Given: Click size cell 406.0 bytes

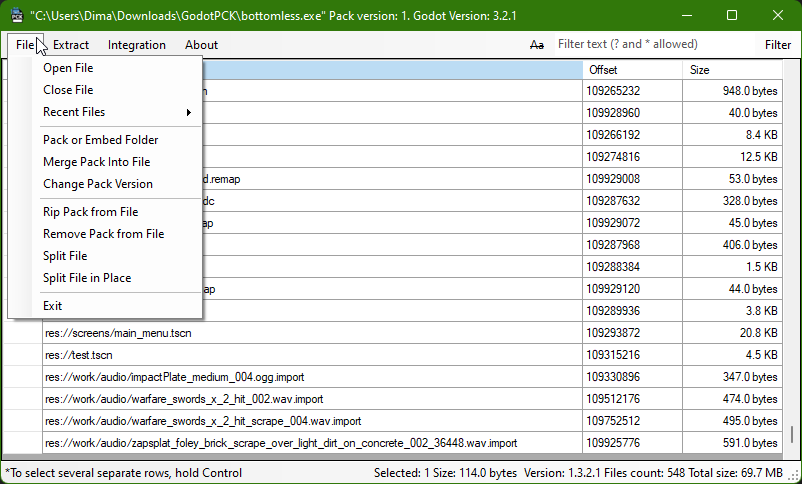Looking at the screenshot, I should point(732,245).
